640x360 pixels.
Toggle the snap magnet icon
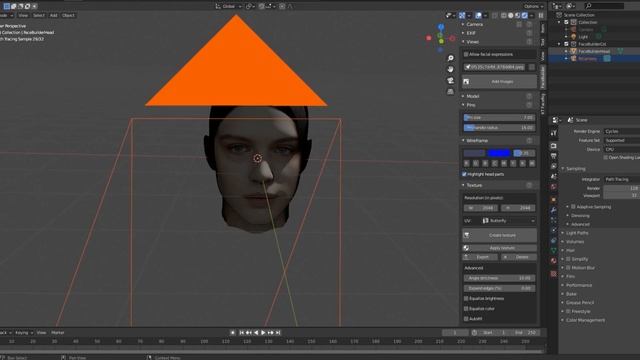[x=262, y=6]
